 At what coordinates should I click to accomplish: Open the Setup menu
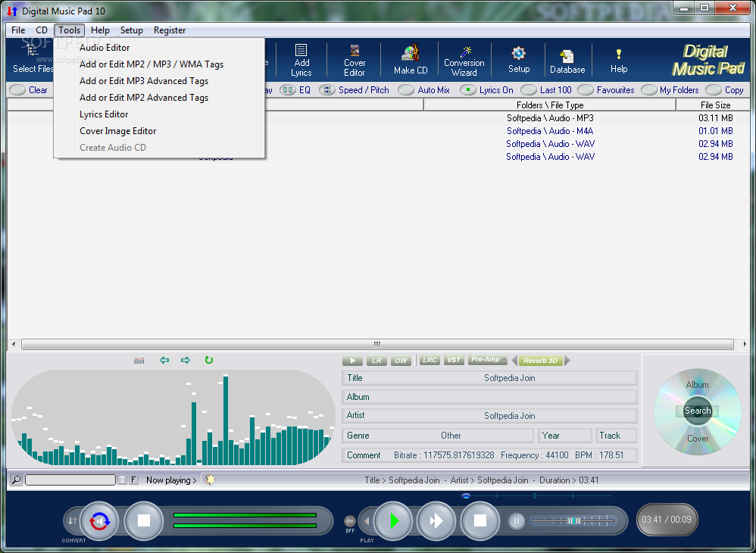[132, 30]
